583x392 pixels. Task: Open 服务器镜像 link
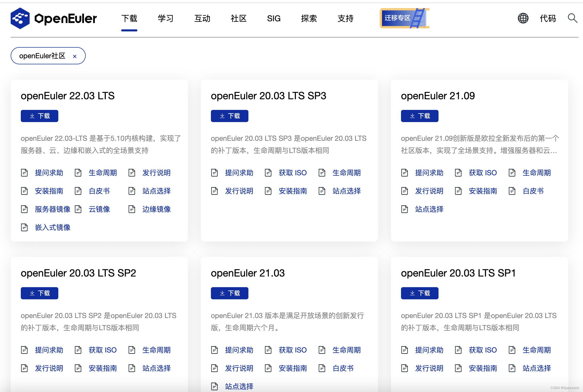[x=52, y=209]
